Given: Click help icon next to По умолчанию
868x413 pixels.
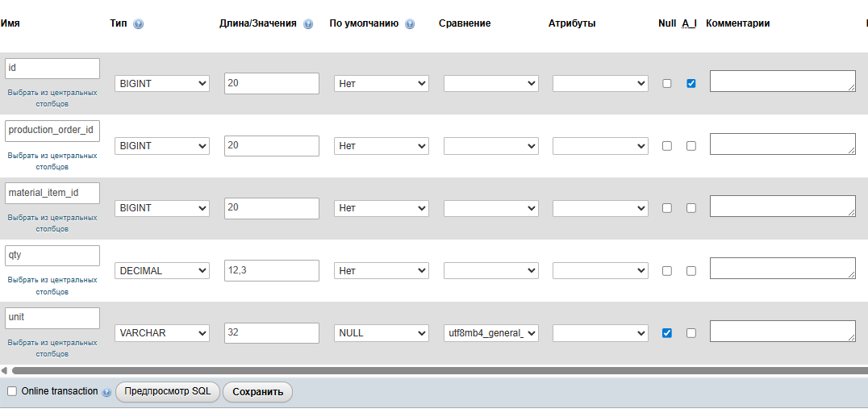Looking at the screenshot, I should pyautogui.click(x=410, y=24).
